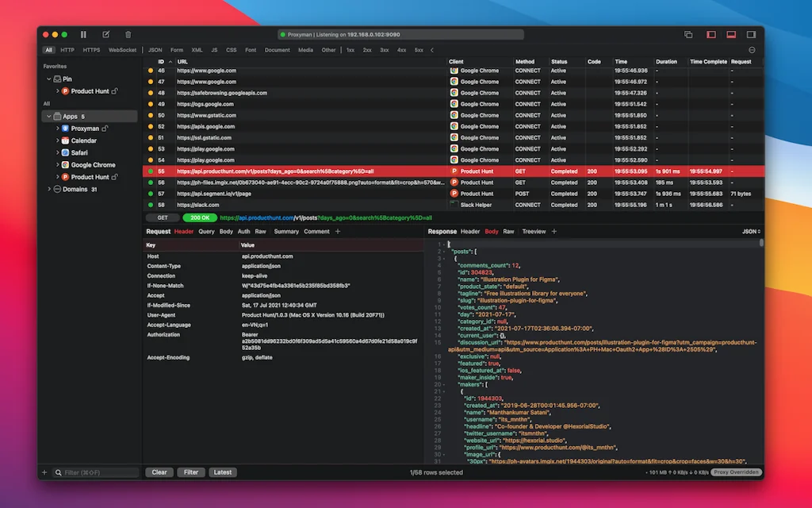Switch to the WebSocket filter tab
812x508 pixels.
(x=121, y=49)
